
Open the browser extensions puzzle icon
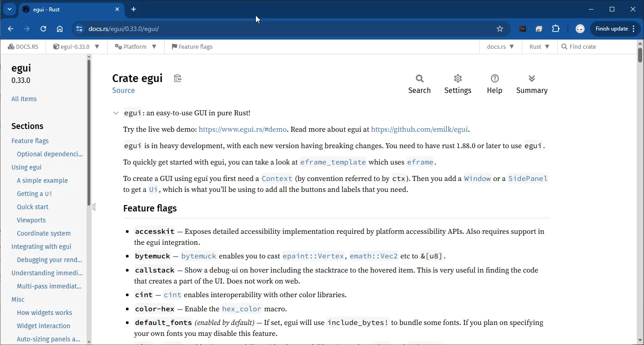pyautogui.click(x=556, y=29)
